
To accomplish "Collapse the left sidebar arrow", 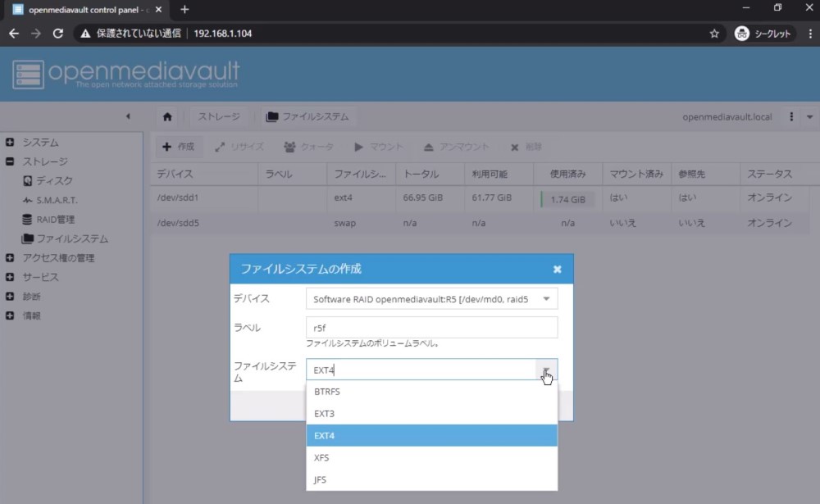I will click(128, 116).
